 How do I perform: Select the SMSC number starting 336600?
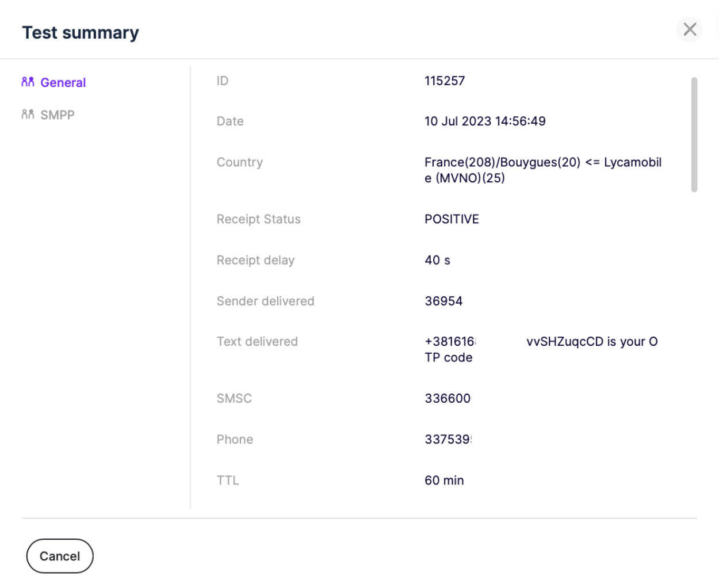[447, 398]
